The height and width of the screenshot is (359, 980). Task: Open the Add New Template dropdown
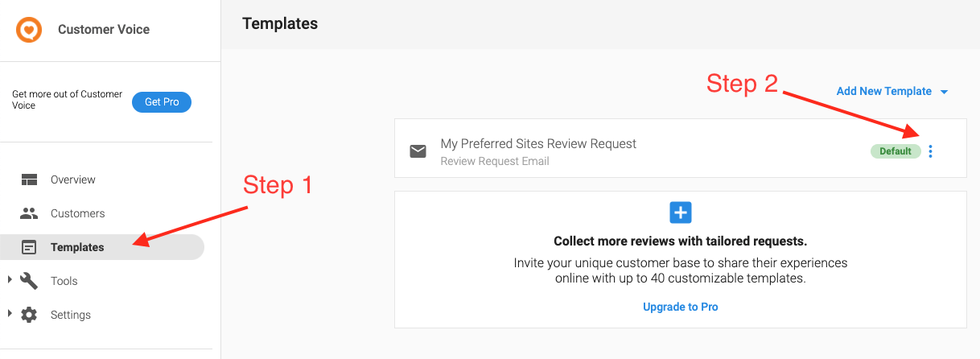892,92
